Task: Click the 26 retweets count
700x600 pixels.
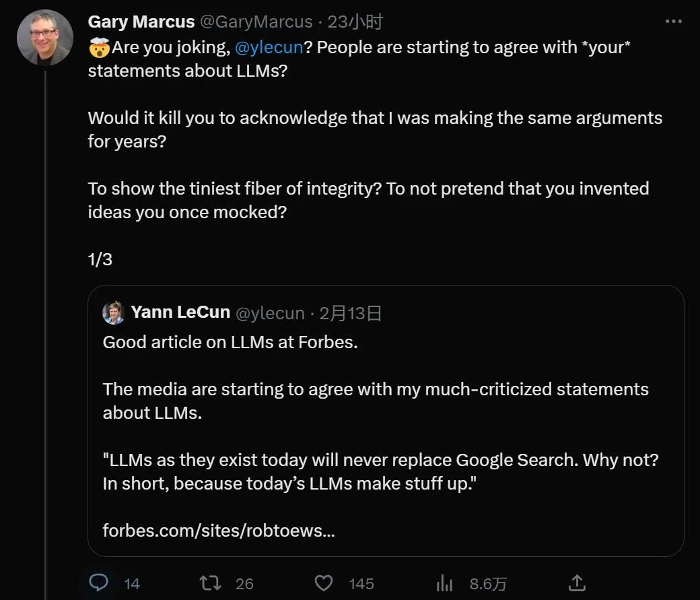Action: point(244,583)
